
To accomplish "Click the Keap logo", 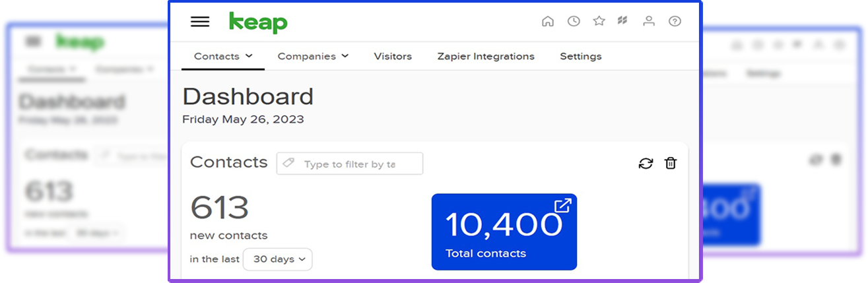I will [x=258, y=22].
